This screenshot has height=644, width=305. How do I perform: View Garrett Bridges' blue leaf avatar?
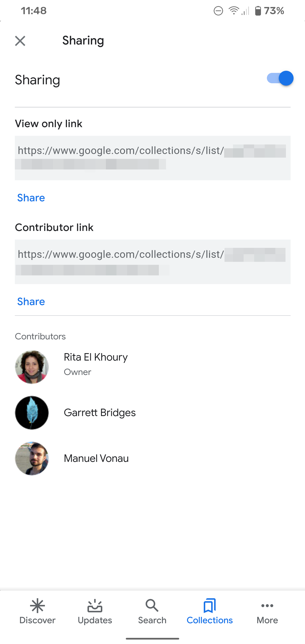click(x=32, y=413)
